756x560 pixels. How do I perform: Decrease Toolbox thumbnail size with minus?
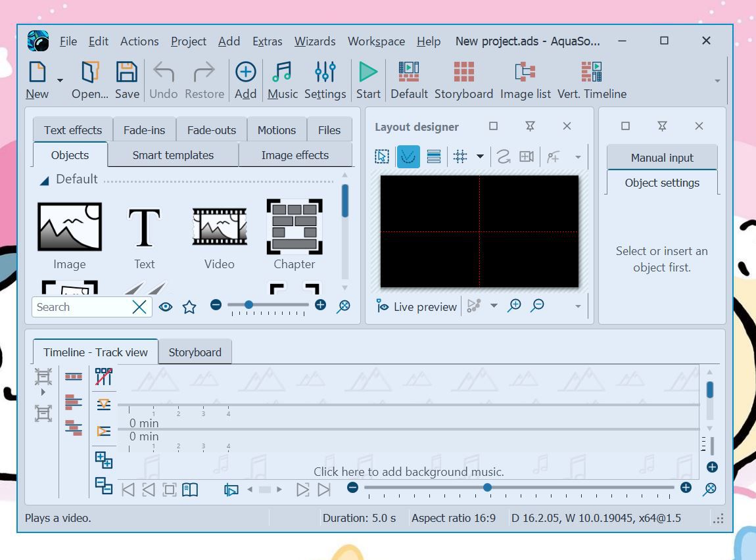click(x=216, y=304)
